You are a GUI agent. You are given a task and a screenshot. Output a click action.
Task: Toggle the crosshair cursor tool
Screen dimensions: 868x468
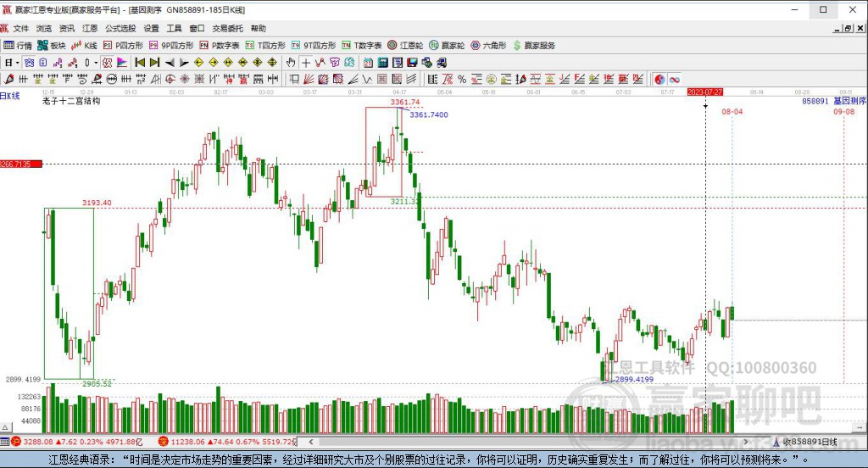click(305, 63)
